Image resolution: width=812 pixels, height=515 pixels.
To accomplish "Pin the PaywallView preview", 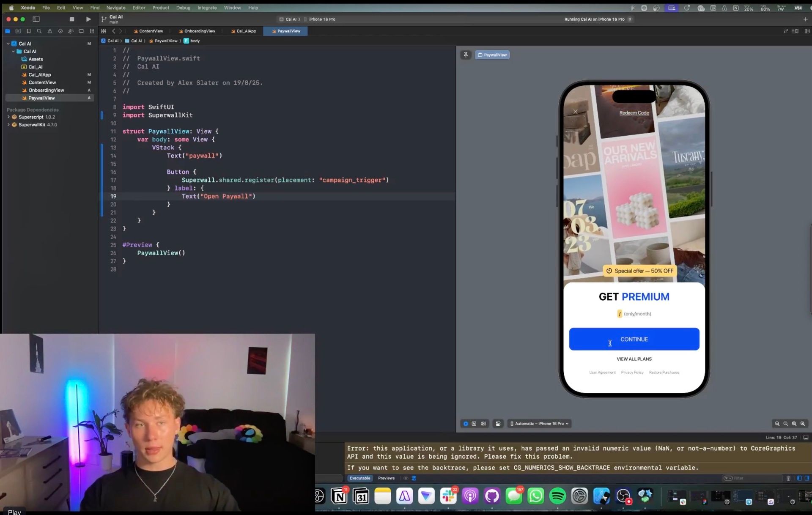I will [466, 55].
